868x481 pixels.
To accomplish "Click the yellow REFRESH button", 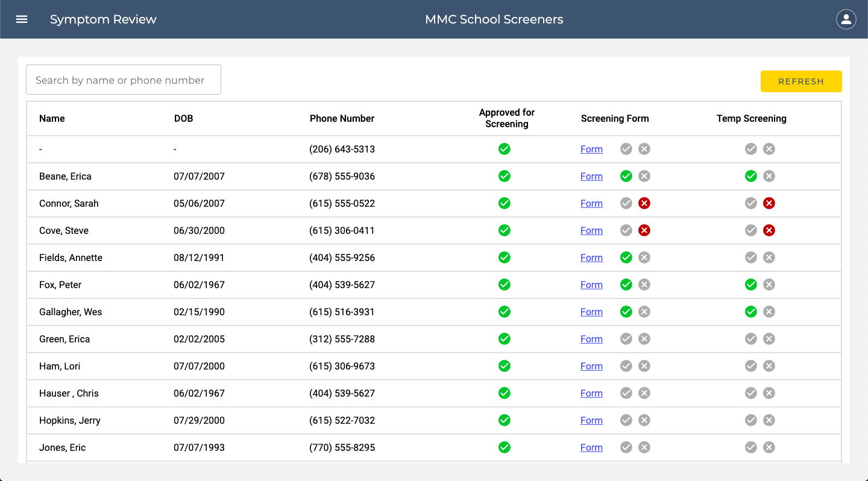I will coord(801,81).
